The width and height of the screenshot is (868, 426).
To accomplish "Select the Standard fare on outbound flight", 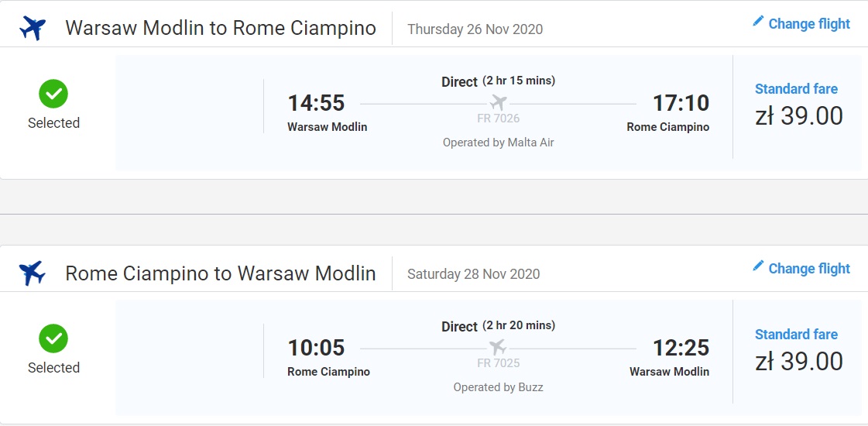I will click(x=796, y=89).
